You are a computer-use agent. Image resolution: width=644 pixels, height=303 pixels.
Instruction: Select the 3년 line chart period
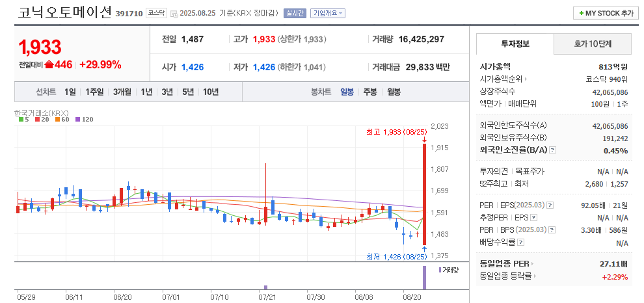pos(167,92)
